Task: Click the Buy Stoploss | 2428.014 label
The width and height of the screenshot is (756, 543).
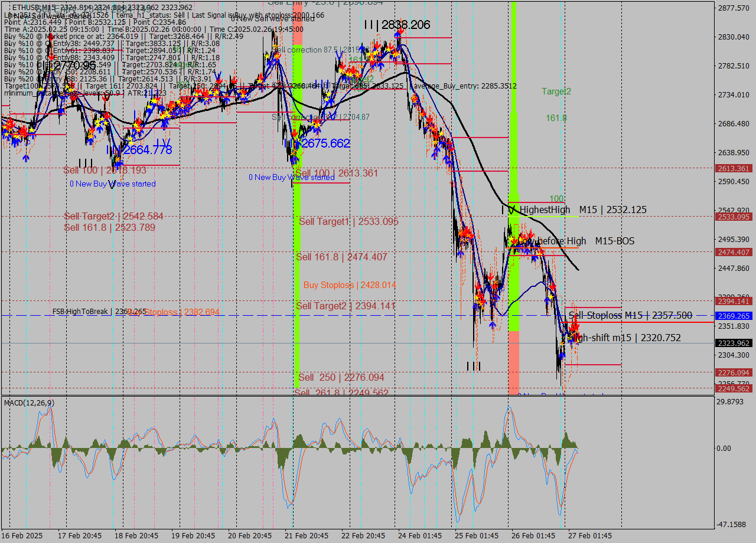Action: [x=350, y=285]
